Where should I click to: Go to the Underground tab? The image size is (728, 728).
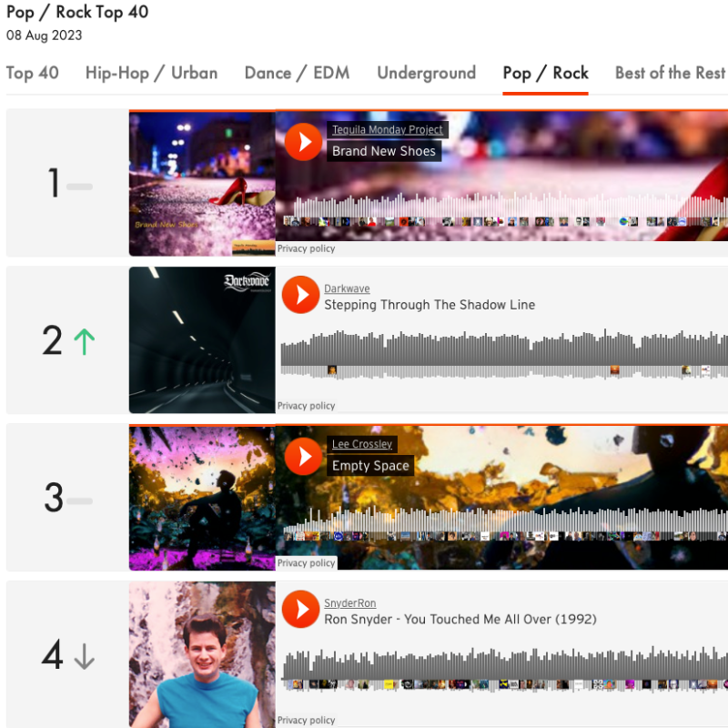click(426, 73)
